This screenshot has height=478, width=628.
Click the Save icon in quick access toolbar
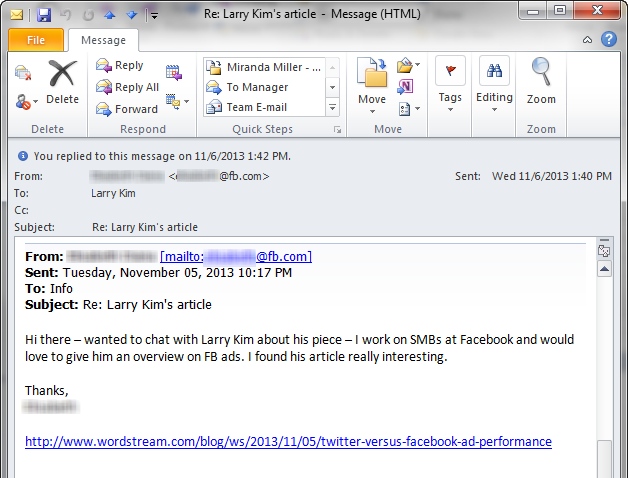point(43,15)
